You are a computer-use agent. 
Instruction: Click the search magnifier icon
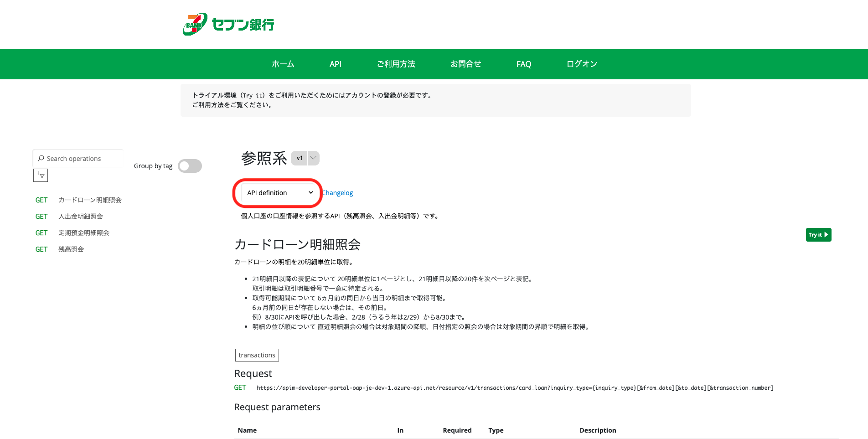click(x=41, y=158)
